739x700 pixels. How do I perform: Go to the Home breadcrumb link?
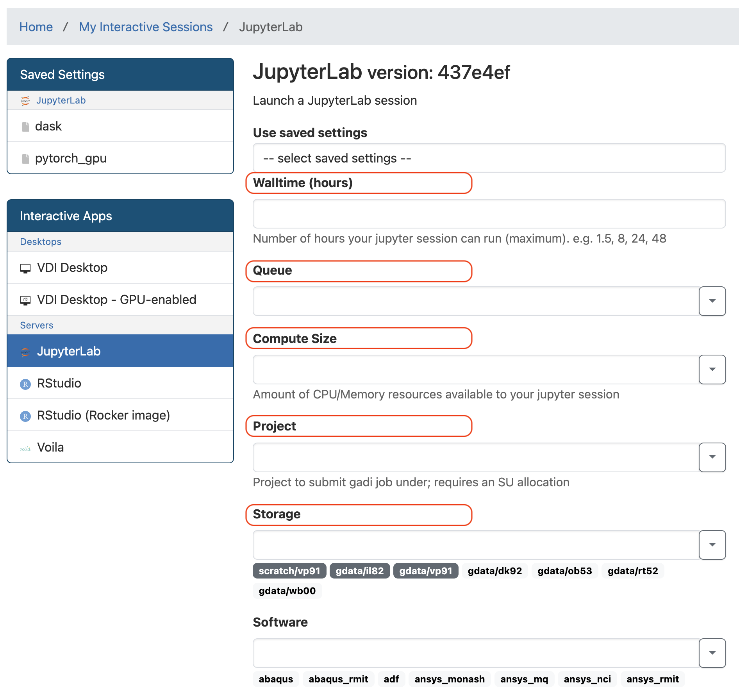coord(36,27)
